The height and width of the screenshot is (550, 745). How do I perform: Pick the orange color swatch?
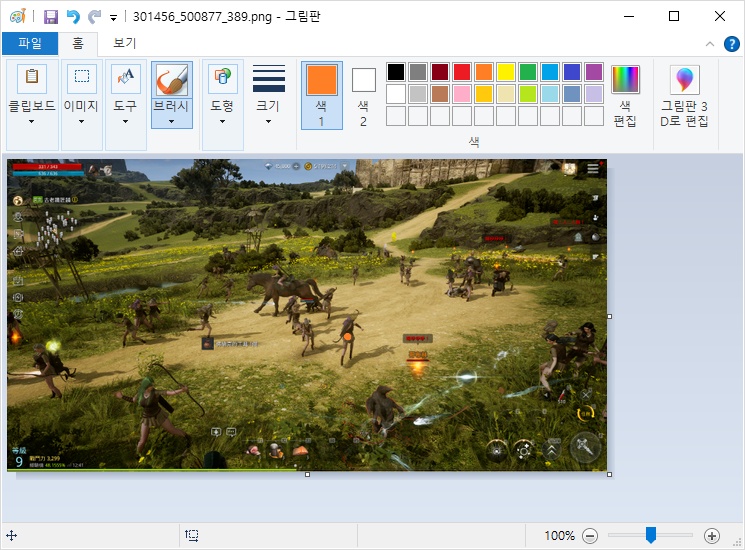484,72
